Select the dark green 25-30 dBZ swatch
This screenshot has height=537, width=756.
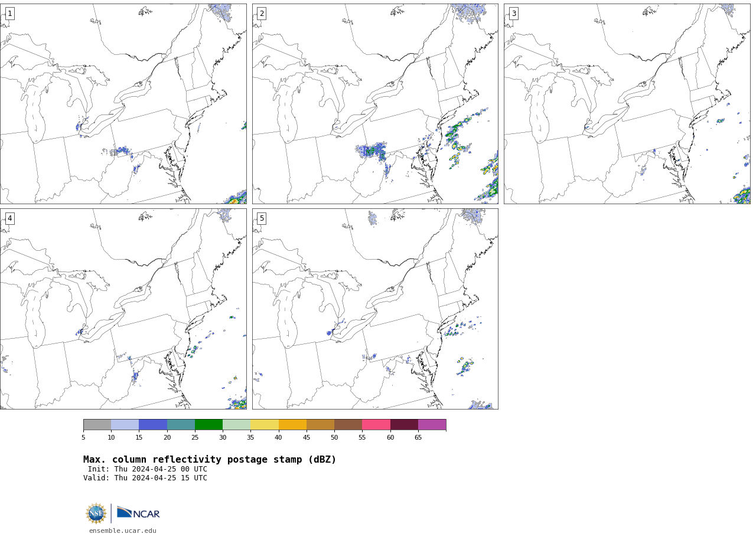click(208, 425)
